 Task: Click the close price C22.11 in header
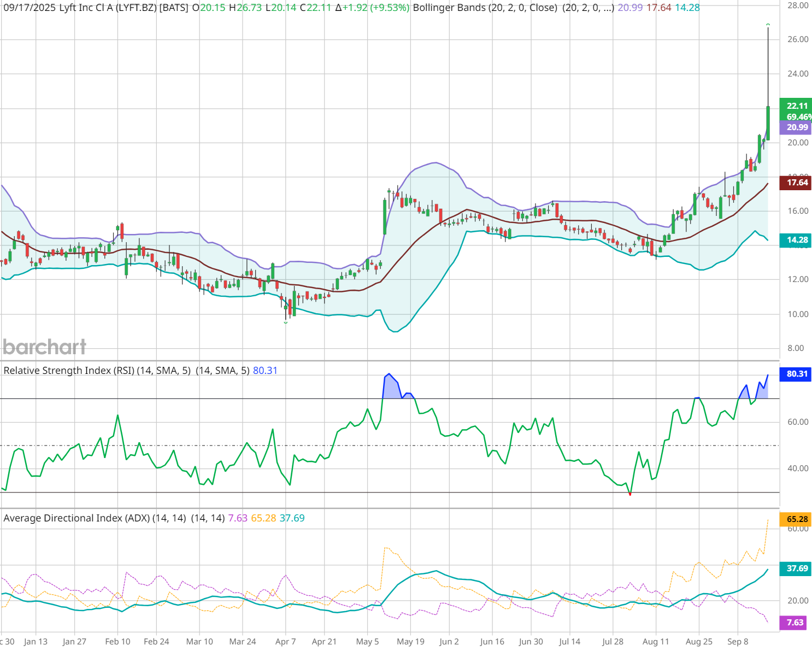click(x=316, y=8)
